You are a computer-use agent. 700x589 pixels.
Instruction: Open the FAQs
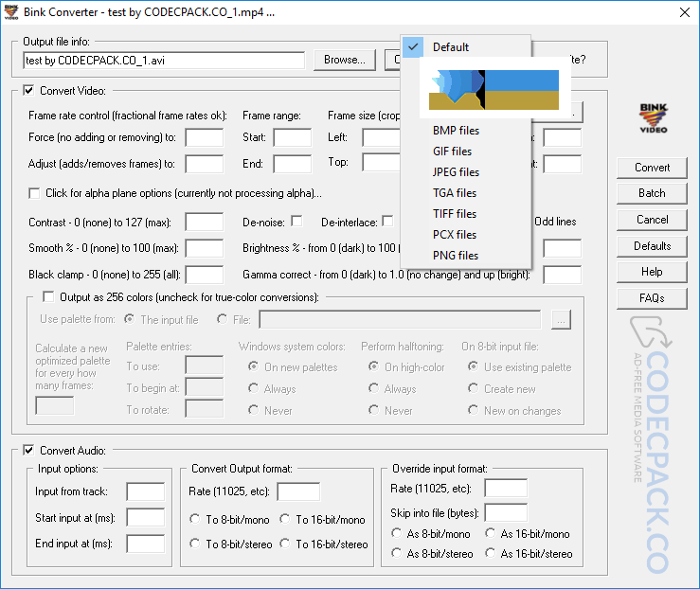click(652, 298)
